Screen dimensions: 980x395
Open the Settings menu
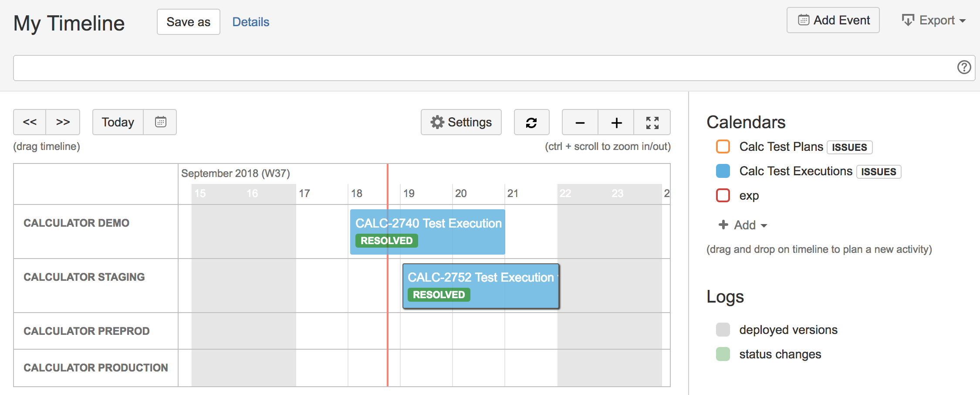click(461, 122)
